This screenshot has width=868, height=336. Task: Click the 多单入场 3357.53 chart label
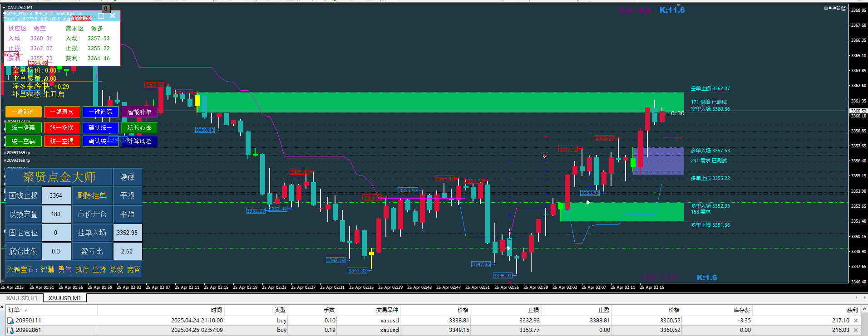710,151
